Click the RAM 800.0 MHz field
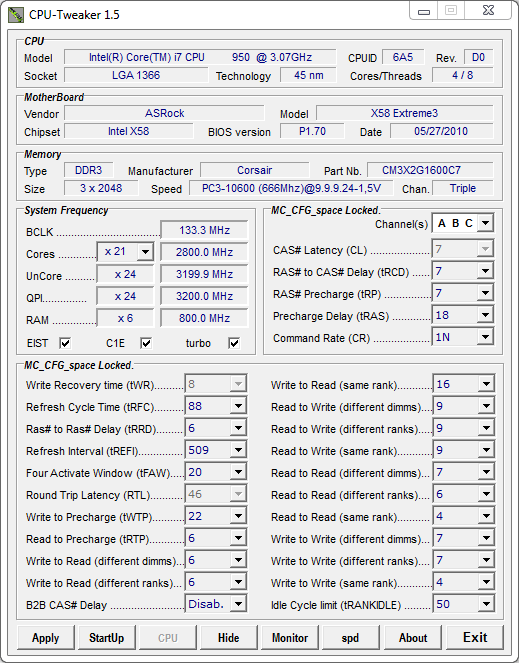This screenshot has width=519, height=663. [x=204, y=318]
